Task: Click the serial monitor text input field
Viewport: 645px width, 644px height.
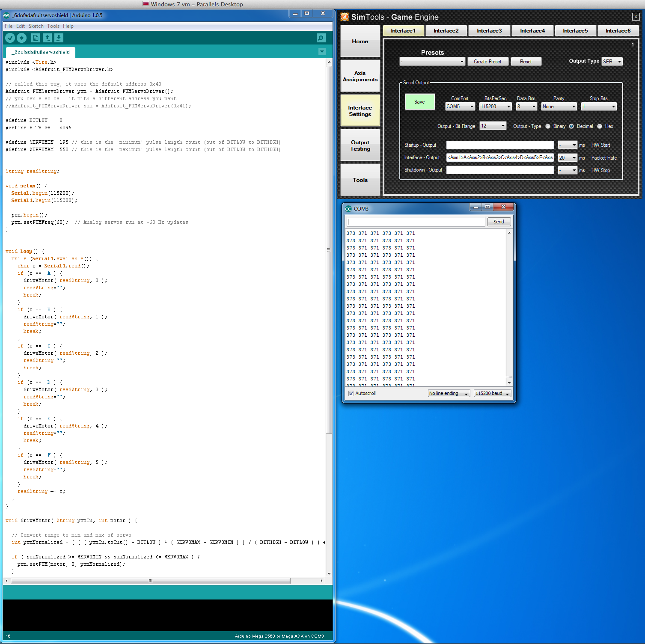Action: [x=416, y=222]
